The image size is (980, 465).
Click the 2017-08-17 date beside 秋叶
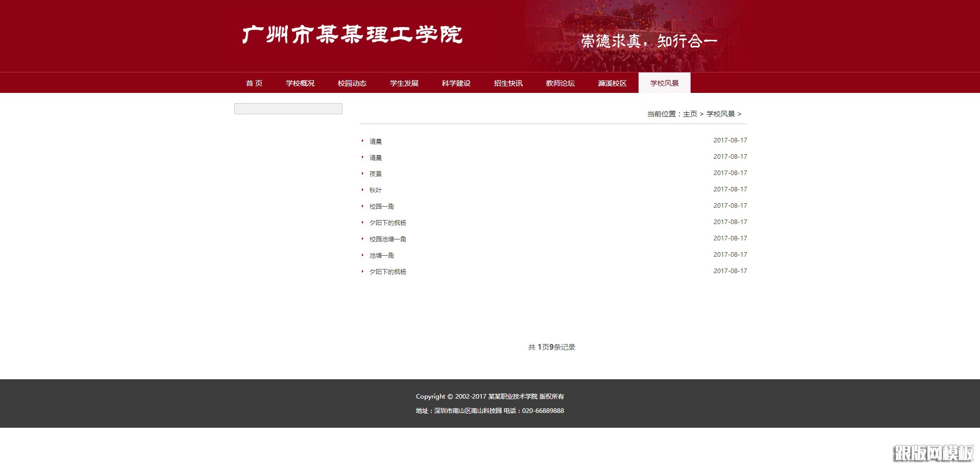730,189
